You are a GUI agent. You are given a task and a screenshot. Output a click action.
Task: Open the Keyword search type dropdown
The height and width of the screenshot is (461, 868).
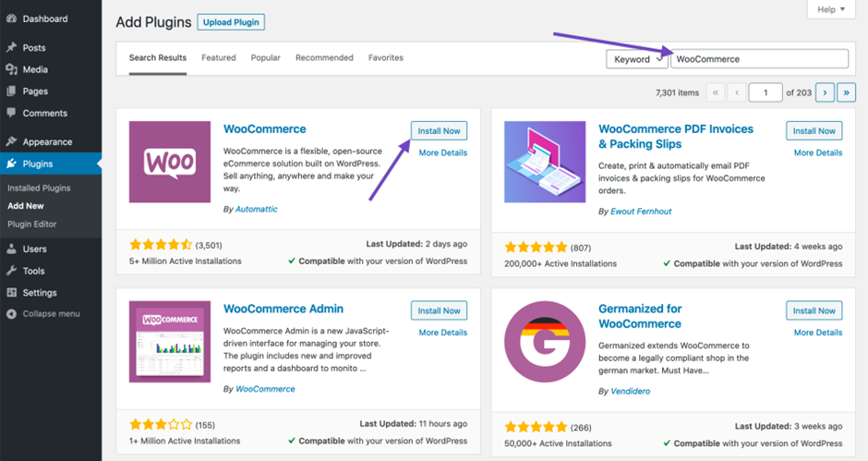(637, 59)
